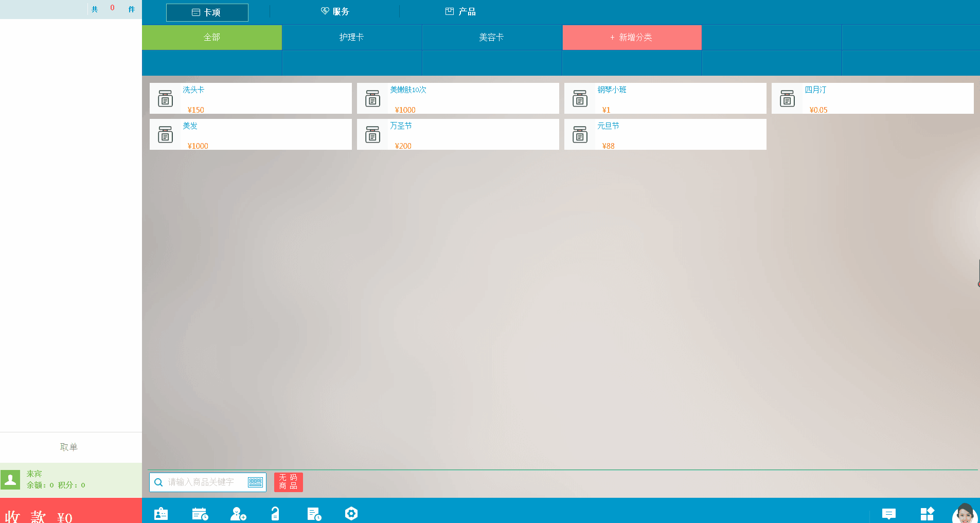Switch to the 卡项 tab
This screenshot has width=980, height=523.
[207, 12]
